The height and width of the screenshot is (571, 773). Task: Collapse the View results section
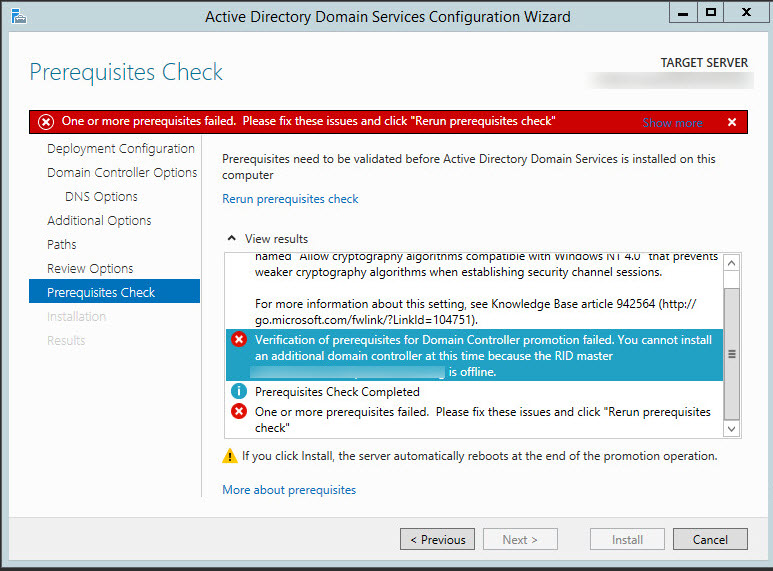(x=232, y=239)
